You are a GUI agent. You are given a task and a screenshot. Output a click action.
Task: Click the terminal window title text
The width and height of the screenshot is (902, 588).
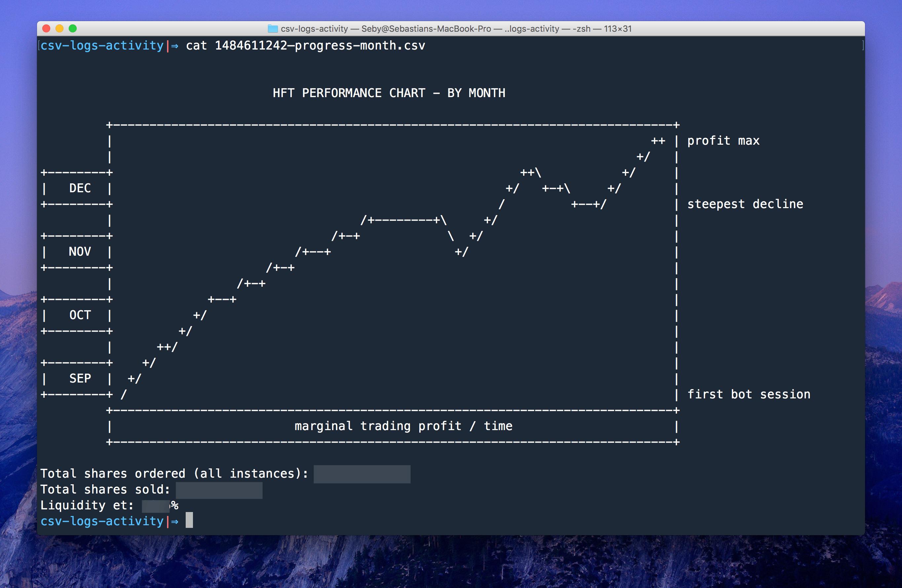pyautogui.click(x=456, y=29)
